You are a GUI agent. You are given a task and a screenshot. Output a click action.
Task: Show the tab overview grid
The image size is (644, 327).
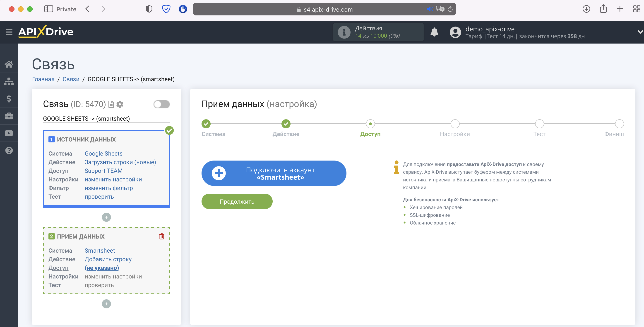[637, 9]
